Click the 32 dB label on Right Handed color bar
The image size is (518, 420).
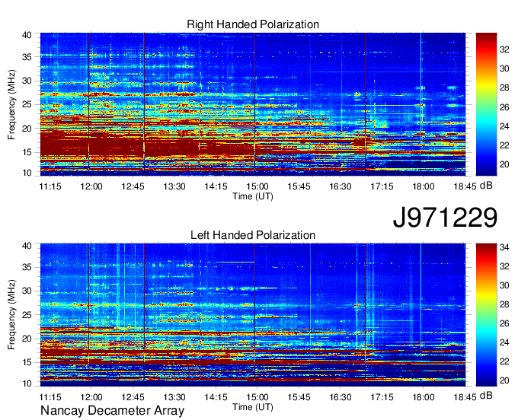[x=504, y=49]
